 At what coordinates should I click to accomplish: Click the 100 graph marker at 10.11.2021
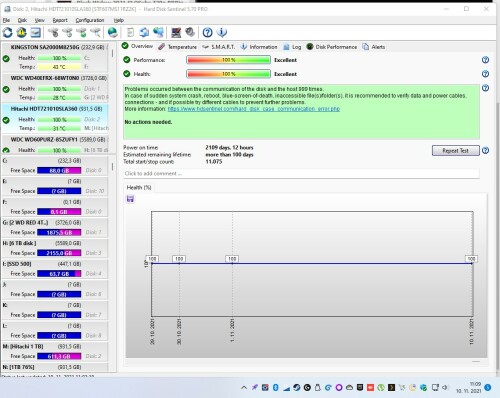tap(471, 259)
